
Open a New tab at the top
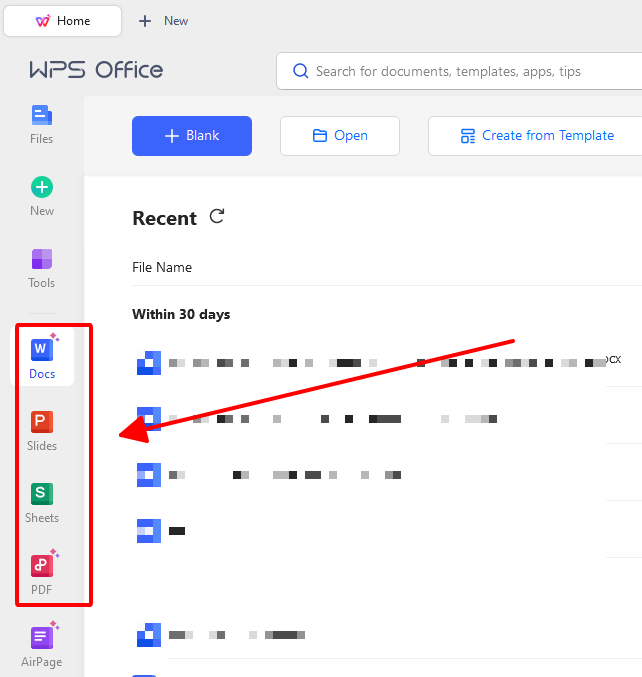point(163,21)
